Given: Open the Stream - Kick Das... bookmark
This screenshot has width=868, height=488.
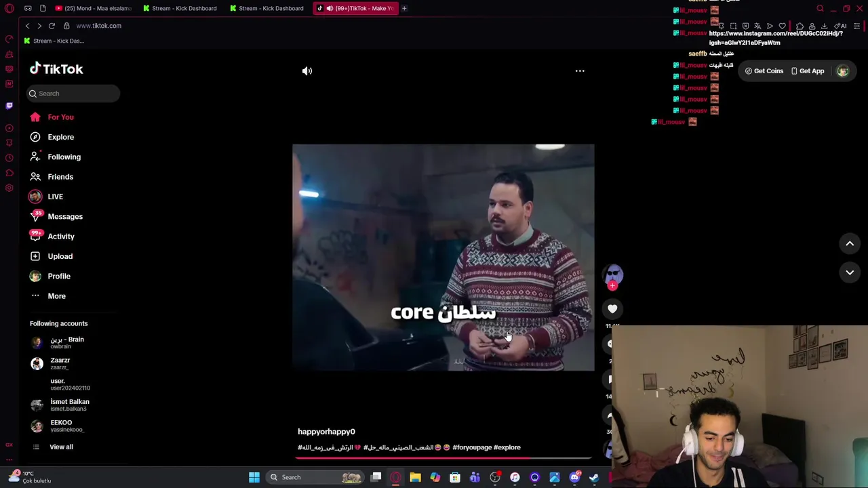Looking at the screenshot, I should [54, 41].
